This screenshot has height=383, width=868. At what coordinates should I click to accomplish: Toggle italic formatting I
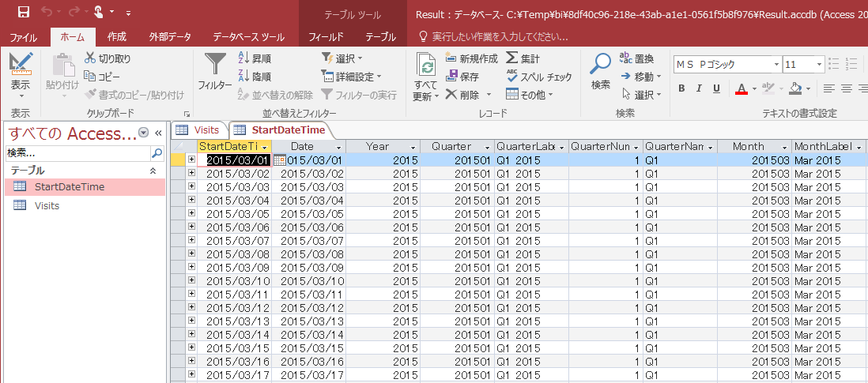point(699,88)
